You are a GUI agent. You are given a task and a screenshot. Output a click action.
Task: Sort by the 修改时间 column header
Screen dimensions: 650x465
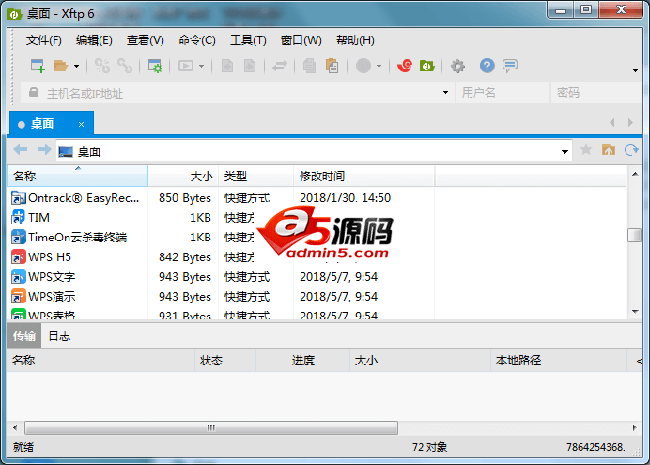(364, 176)
